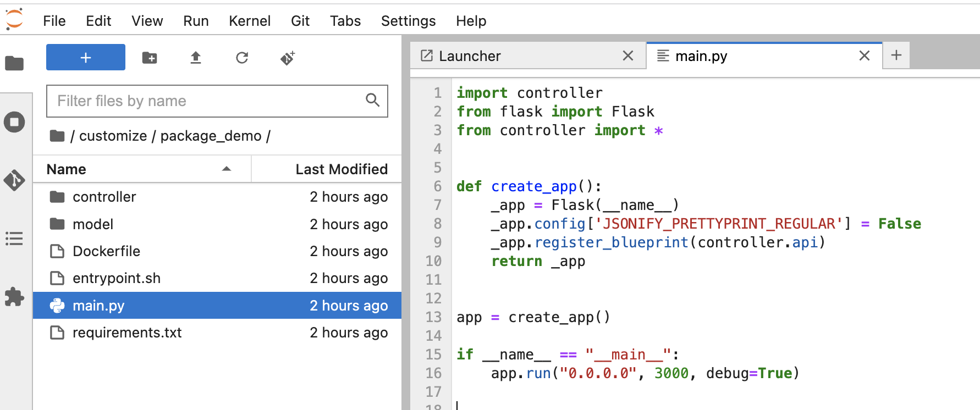Click the blue New Launcher plus button
This screenshot has width=980, height=410.
click(x=85, y=58)
